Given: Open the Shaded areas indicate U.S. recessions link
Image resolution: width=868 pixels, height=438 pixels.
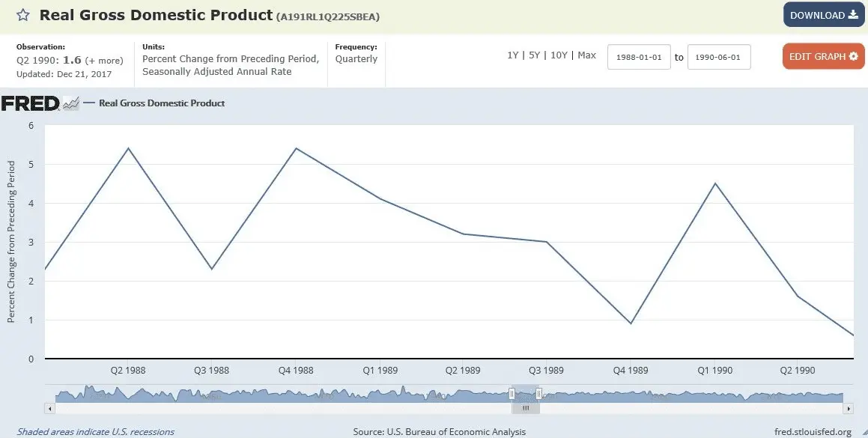Looking at the screenshot, I should pyautogui.click(x=96, y=432).
